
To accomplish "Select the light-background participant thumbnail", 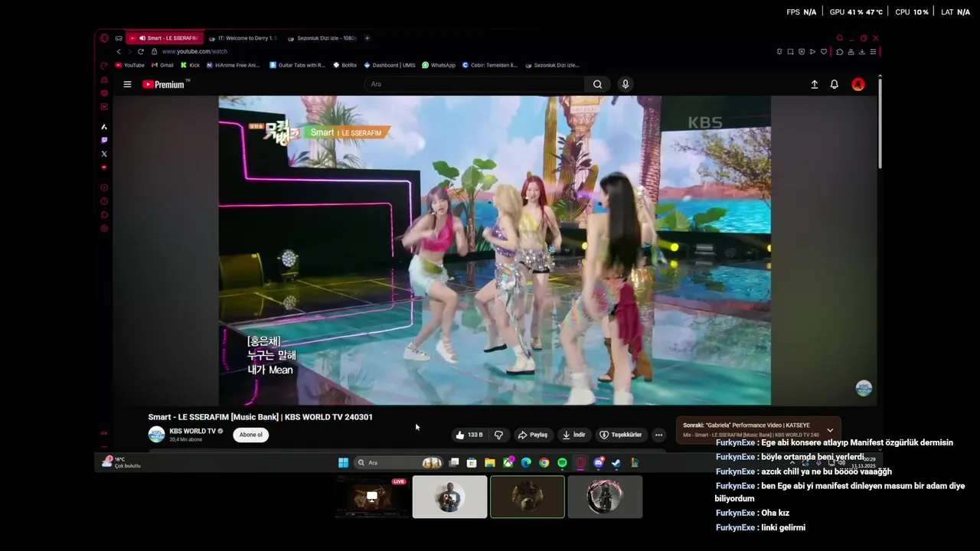I will pyautogui.click(x=449, y=497).
